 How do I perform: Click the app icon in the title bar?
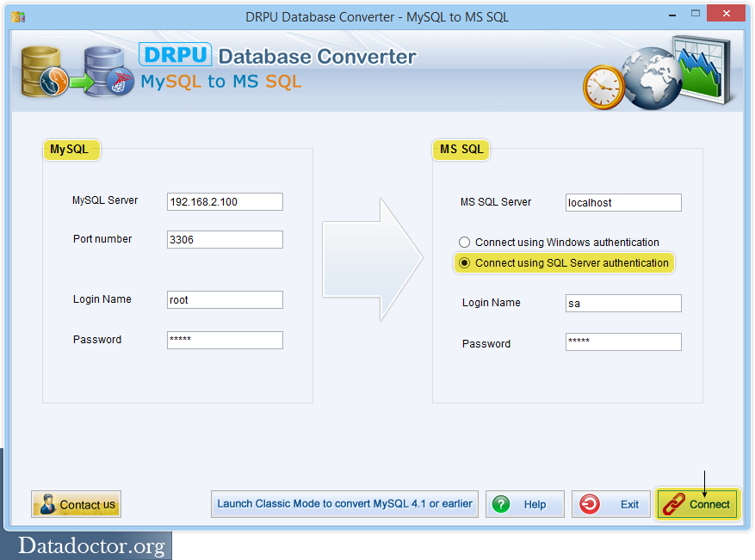point(18,17)
